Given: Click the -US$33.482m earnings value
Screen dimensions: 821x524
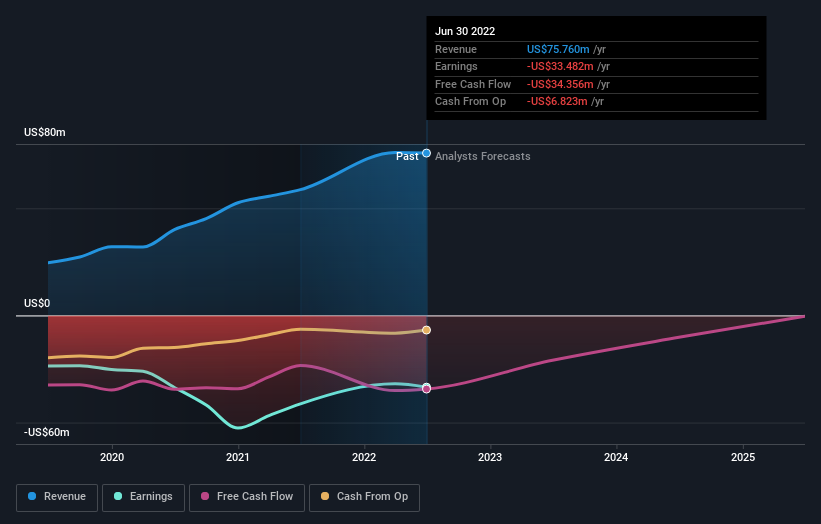Looking at the screenshot, I should [560, 66].
